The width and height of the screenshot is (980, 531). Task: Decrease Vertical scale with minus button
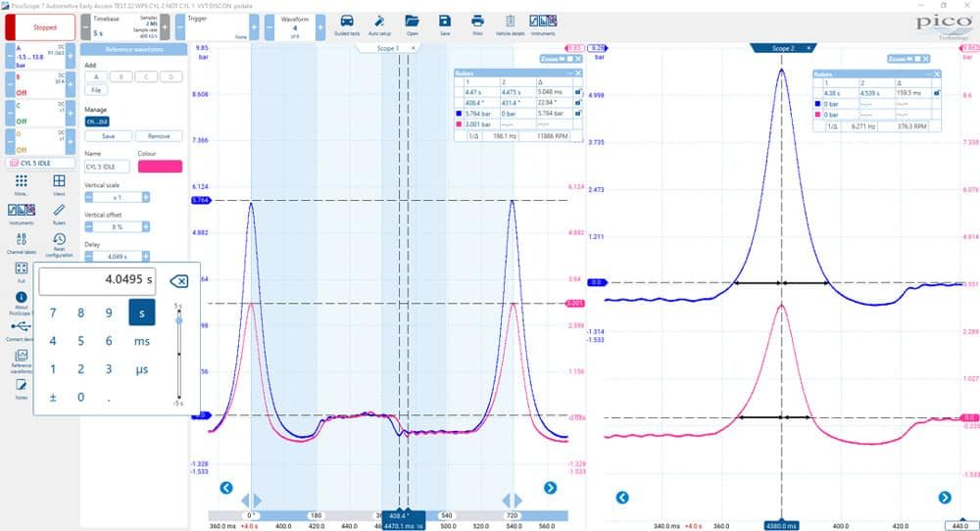89,197
